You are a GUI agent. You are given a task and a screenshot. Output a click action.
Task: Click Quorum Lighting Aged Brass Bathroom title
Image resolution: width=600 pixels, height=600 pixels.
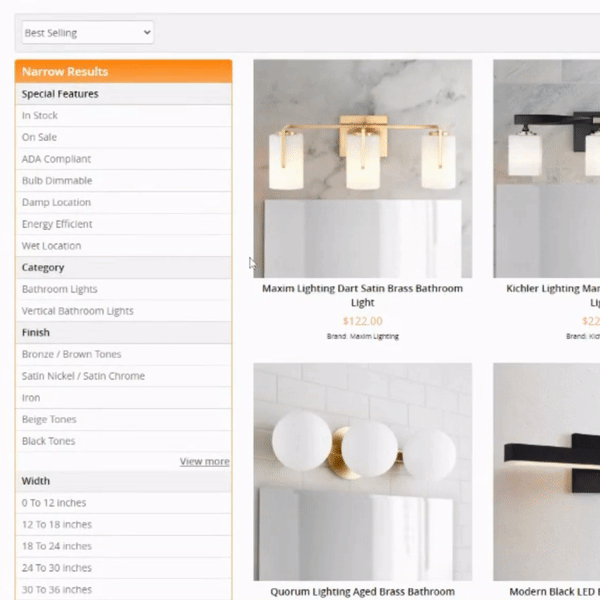click(362, 592)
